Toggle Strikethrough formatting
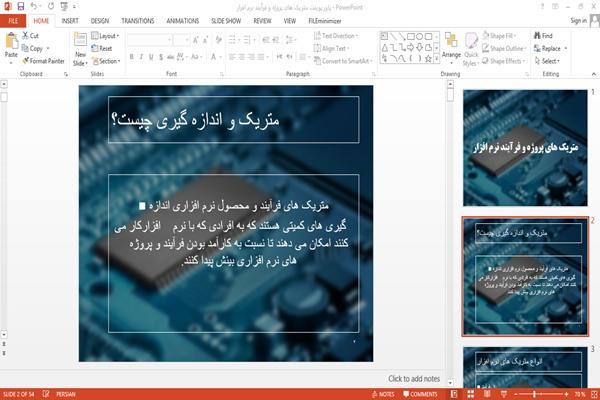 pyautogui.click(x=171, y=57)
